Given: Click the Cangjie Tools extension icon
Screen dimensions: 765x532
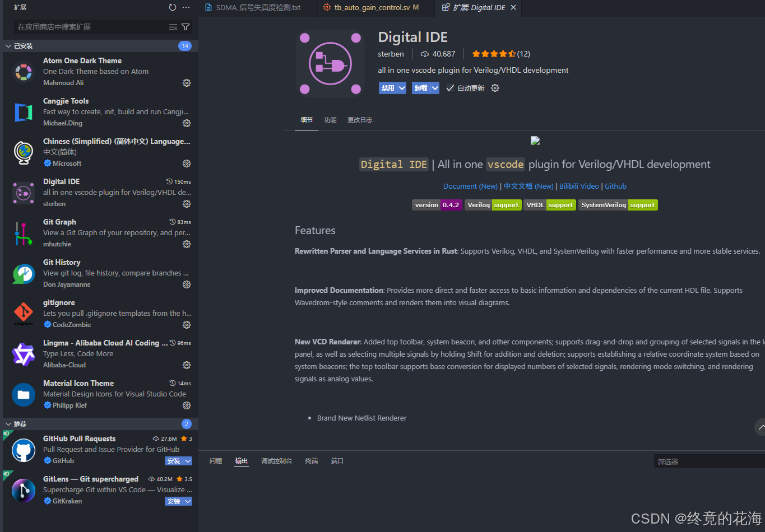Looking at the screenshot, I should pos(24,112).
